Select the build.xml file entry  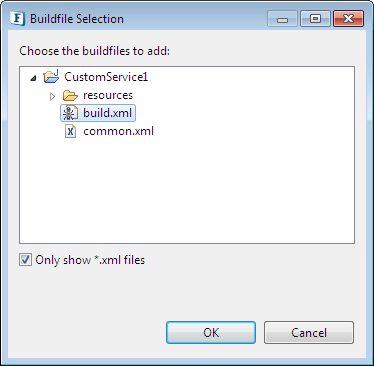pos(108,113)
